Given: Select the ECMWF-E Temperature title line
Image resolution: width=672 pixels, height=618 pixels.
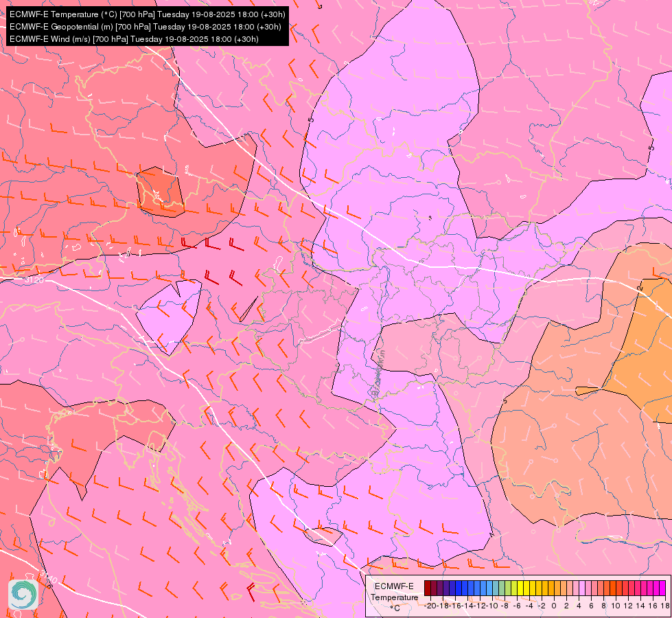Looking at the screenshot, I should pos(147,14).
